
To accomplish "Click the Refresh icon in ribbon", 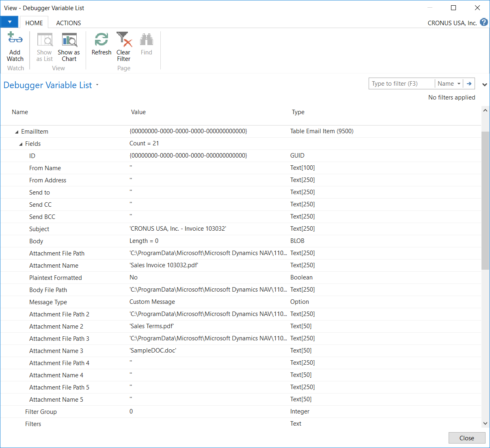I will [101, 40].
